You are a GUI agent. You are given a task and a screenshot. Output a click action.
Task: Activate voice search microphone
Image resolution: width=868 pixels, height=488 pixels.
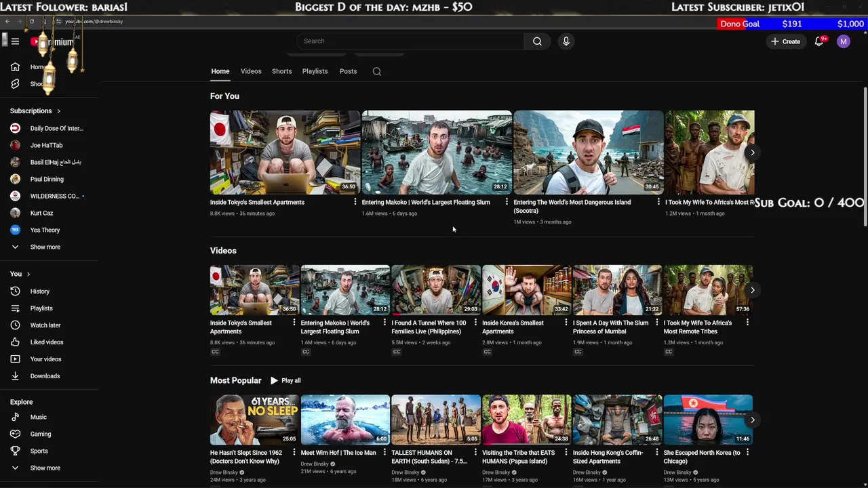click(x=566, y=41)
